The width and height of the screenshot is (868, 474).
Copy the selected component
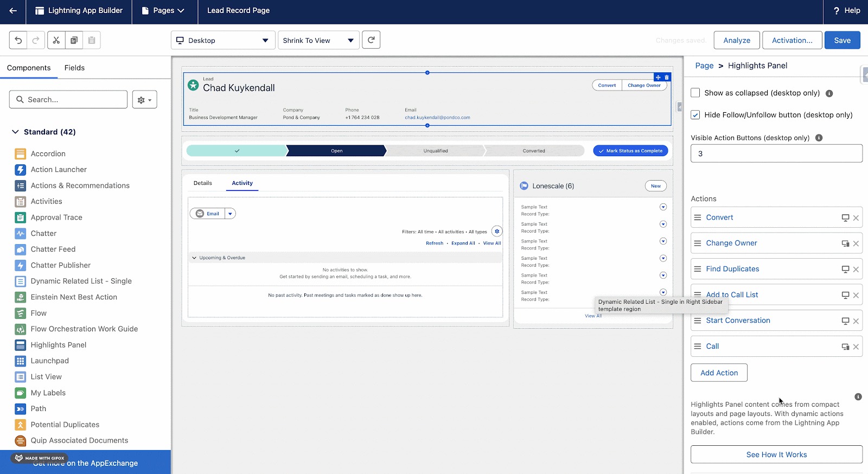pyautogui.click(x=74, y=40)
